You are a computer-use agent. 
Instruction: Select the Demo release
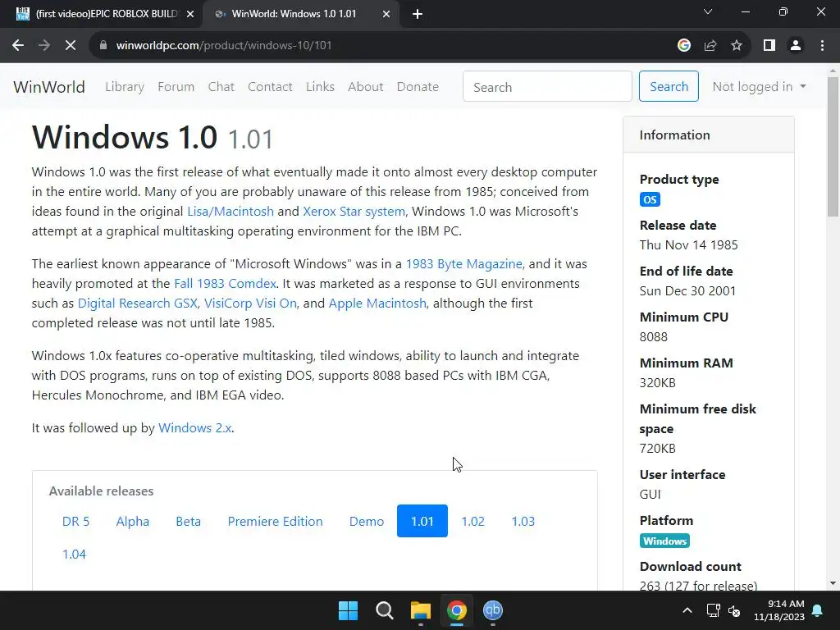click(367, 521)
